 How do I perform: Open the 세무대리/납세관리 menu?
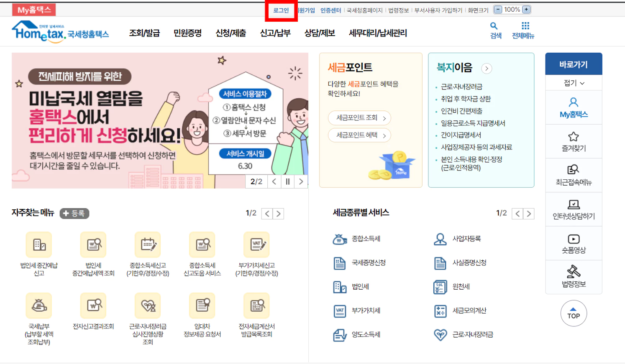[378, 33]
